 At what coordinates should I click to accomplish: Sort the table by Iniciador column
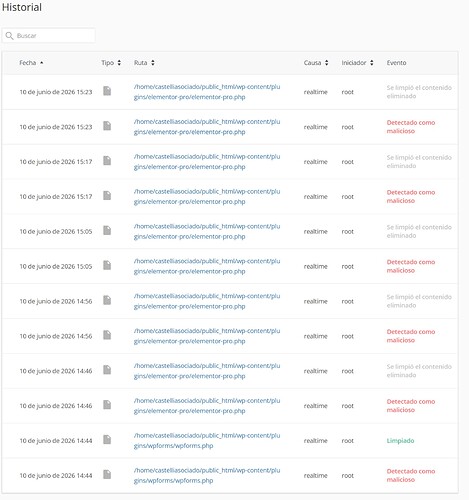(x=357, y=63)
